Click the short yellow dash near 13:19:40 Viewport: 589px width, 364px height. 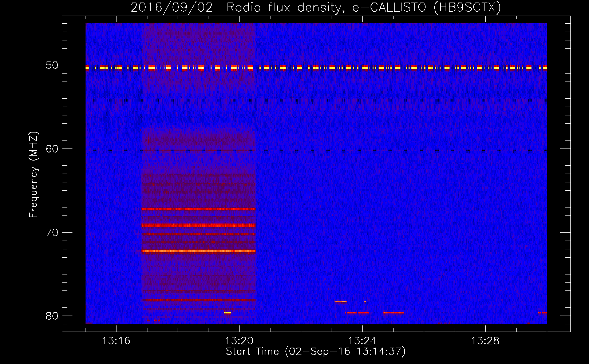coord(227,313)
